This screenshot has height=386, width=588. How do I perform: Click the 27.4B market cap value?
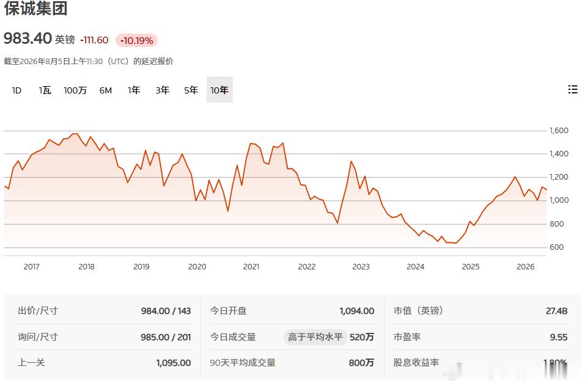tap(556, 311)
